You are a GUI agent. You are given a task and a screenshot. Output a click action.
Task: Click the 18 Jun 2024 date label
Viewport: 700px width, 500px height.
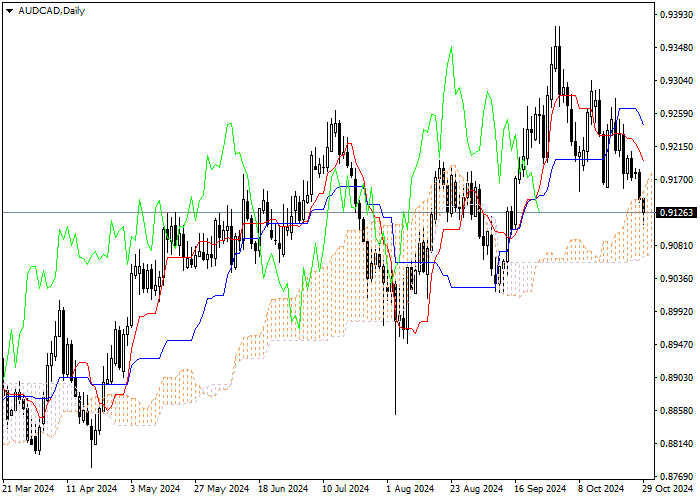[x=283, y=489]
